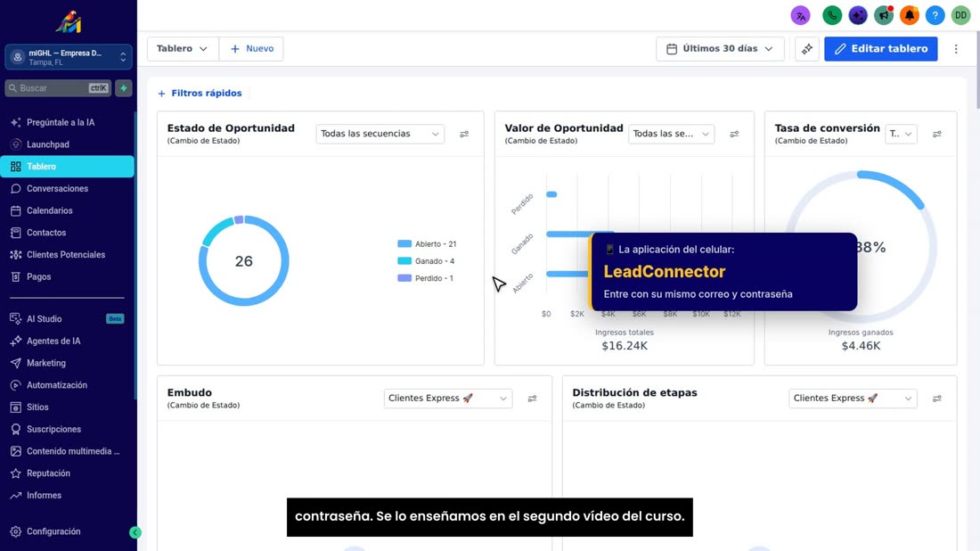The width and height of the screenshot is (980, 551).
Task: Select Tablero in sidebar
Action: pyautogui.click(x=68, y=167)
